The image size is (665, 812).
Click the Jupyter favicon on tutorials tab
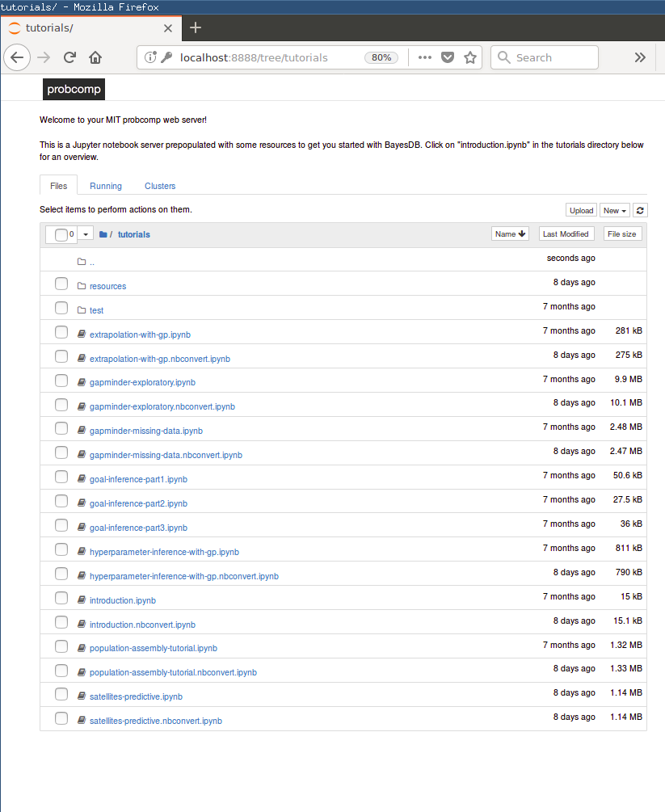(15, 28)
